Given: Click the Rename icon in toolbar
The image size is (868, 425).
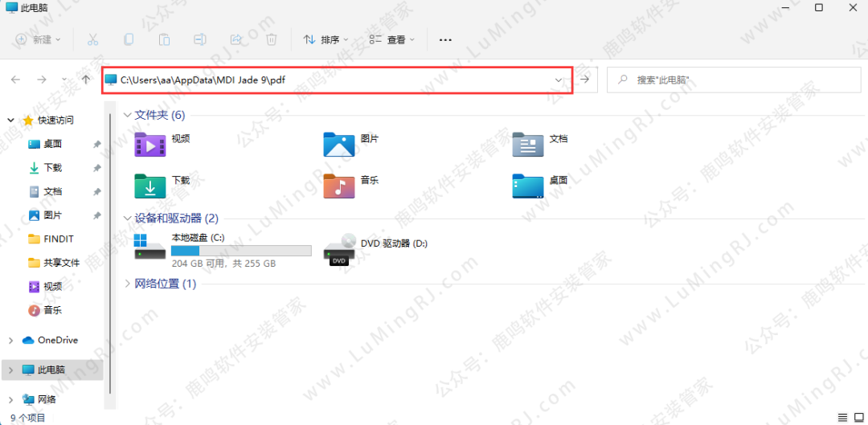Looking at the screenshot, I should pyautogui.click(x=200, y=39).
